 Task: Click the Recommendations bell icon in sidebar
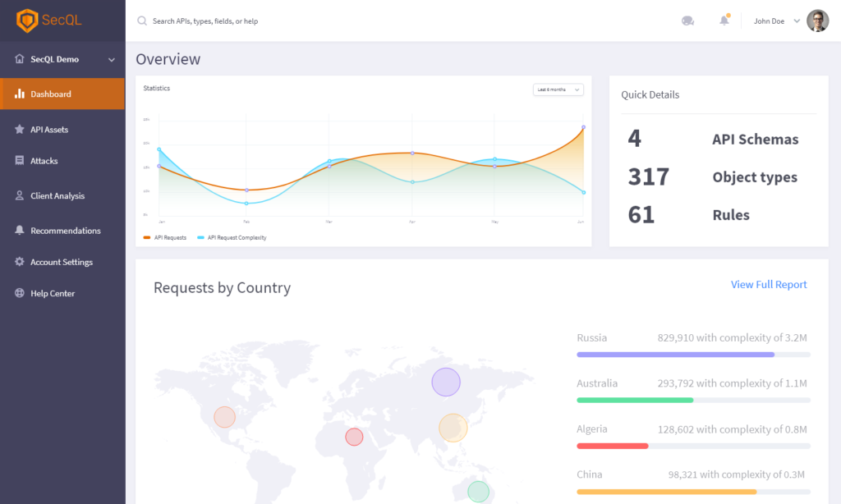[20, 231]
